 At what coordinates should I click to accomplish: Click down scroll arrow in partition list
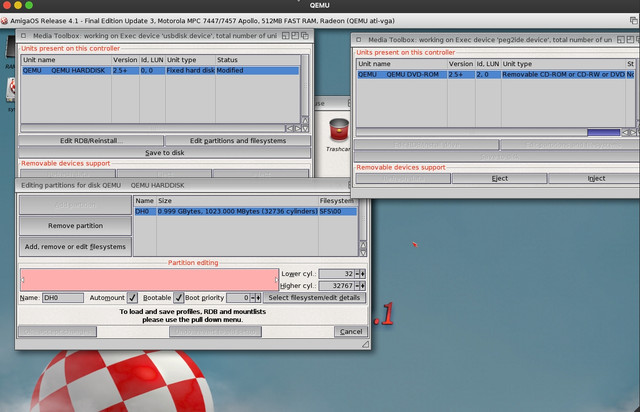click(x=363, y=253)
